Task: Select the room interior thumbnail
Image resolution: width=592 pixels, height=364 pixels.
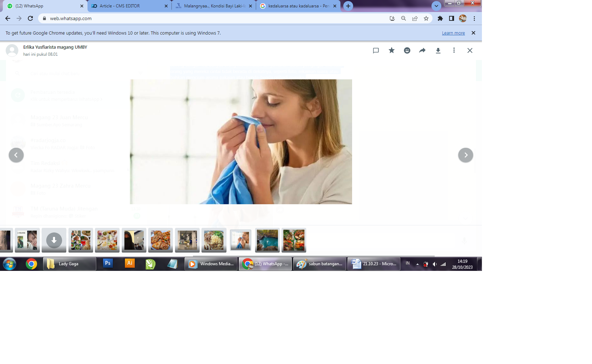Action: [187, 240]
